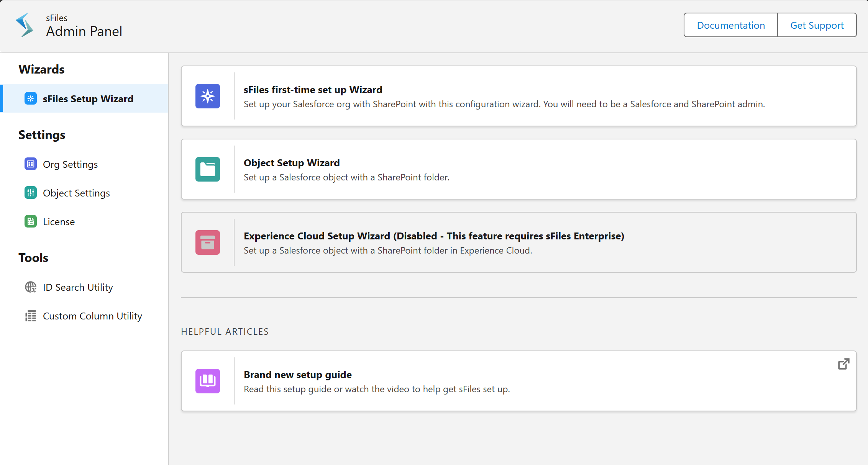Click the ID Search Utility globe icon
The height and width of the screenshot is (465, 868).
tap(31, 287)
